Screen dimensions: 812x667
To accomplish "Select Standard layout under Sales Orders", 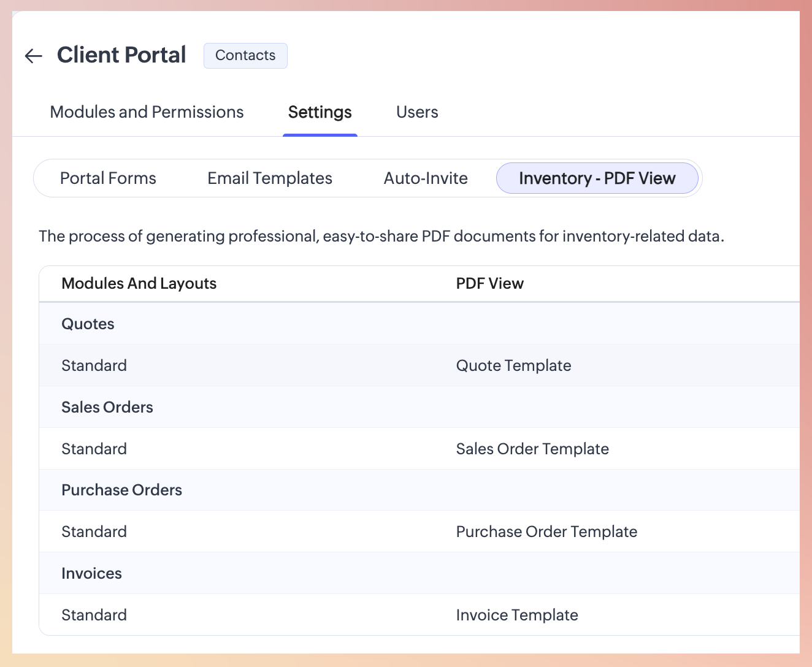I will (x=94, y=449).
